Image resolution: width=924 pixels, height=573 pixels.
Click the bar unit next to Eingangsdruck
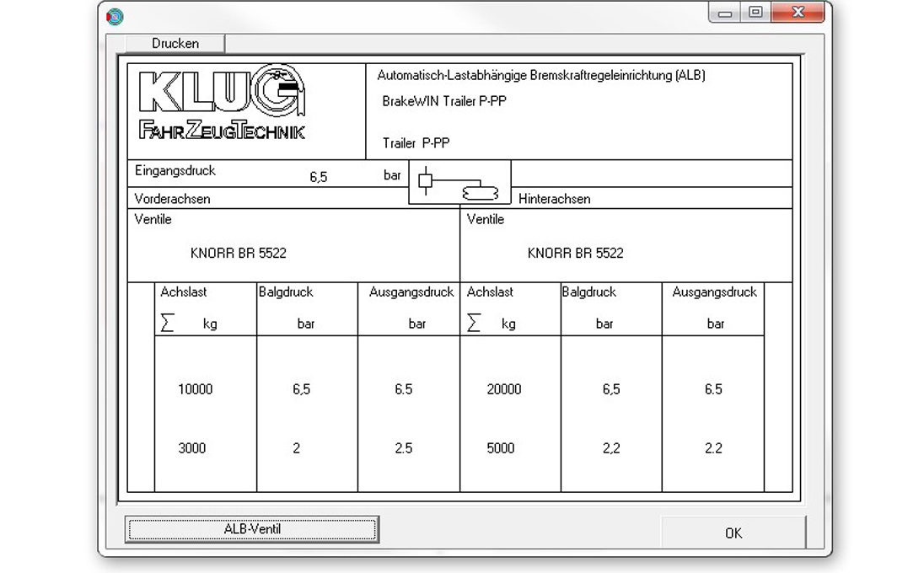pos(392,175)
